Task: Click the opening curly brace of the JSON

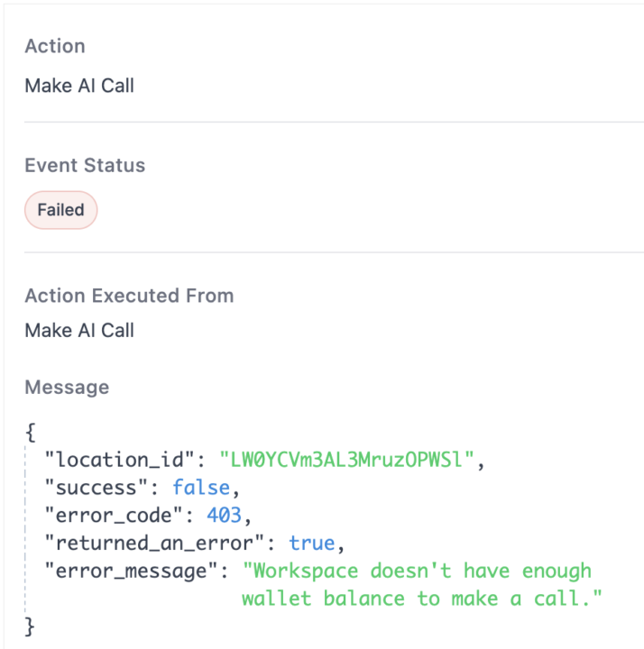Action: click(x=30, y=433)
